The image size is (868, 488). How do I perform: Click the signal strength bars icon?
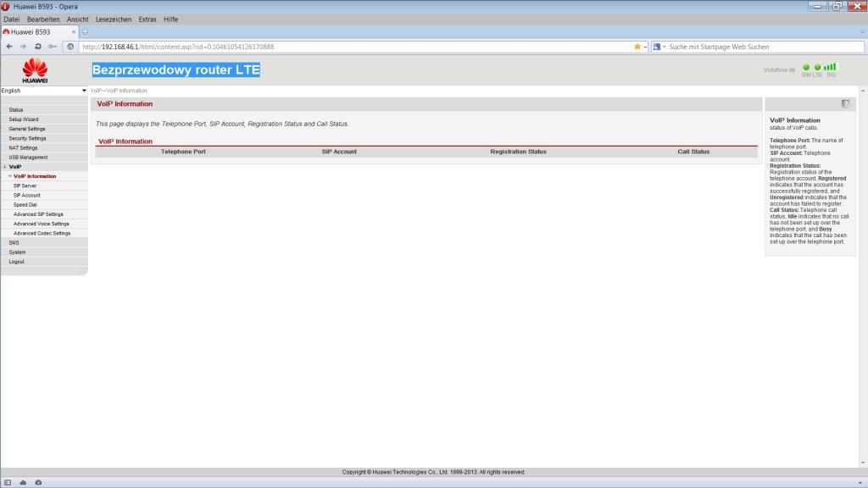pyautogui.click(x=831, y=66)
